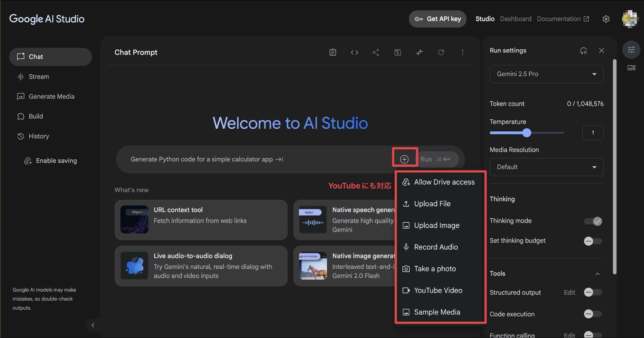This screenshot has height=338, width=644.
Task: Click the Token count value 0 / 1,048,576
Action: 585,104
